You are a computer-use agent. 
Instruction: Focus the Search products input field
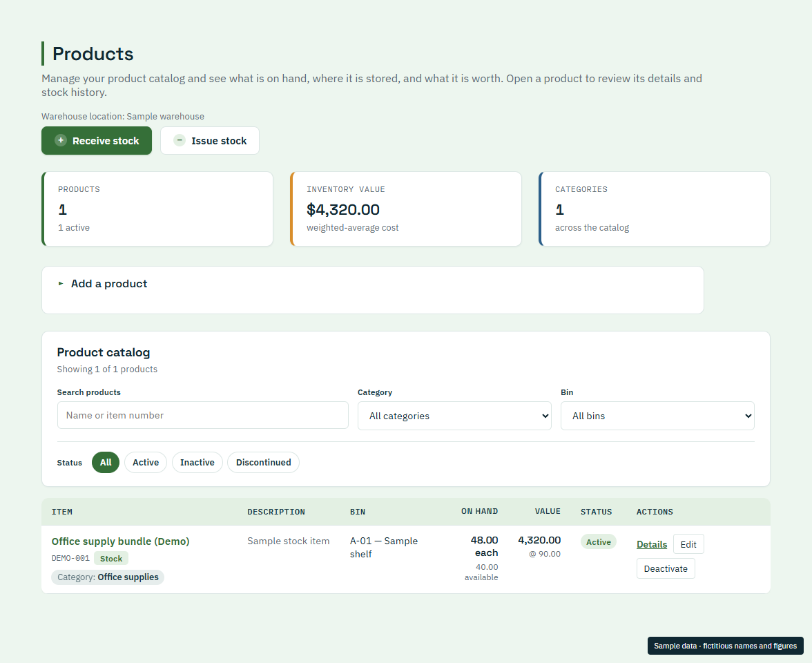tap(202, 416)
